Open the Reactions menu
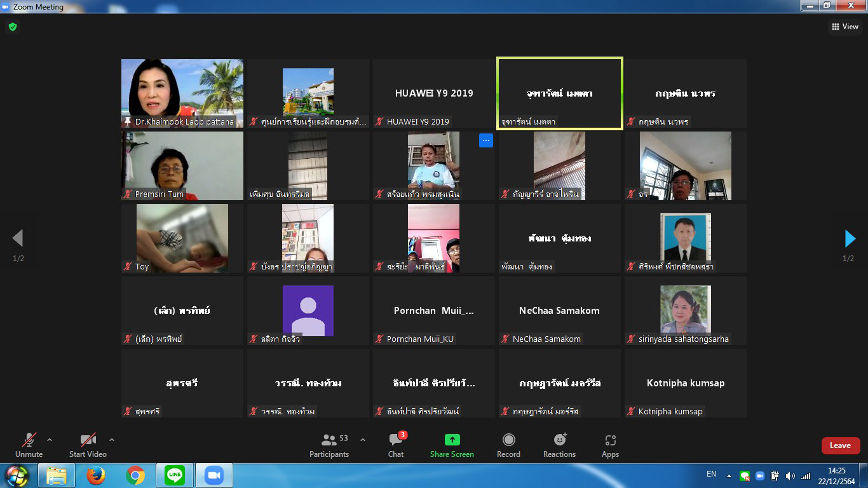Screen dimensions: 868x488 tap(559, 445)
